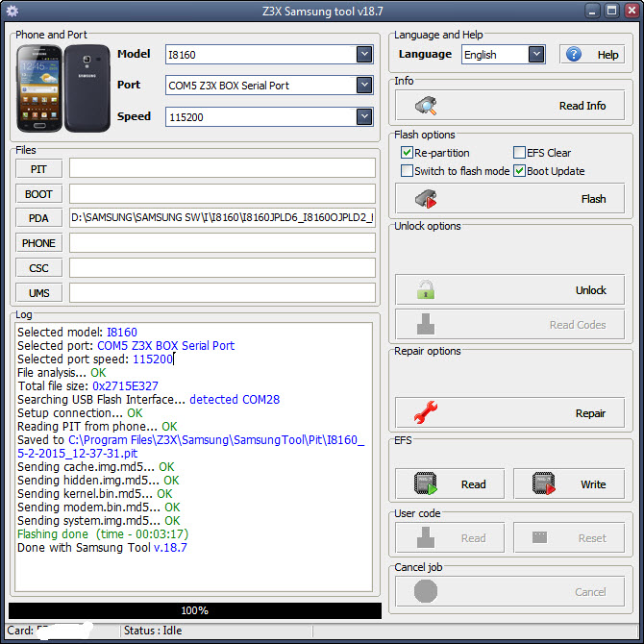The width and height of the screenshot is (644, 644).
Task: Click the Read Codes grayed icon
Action: point(426,324)
